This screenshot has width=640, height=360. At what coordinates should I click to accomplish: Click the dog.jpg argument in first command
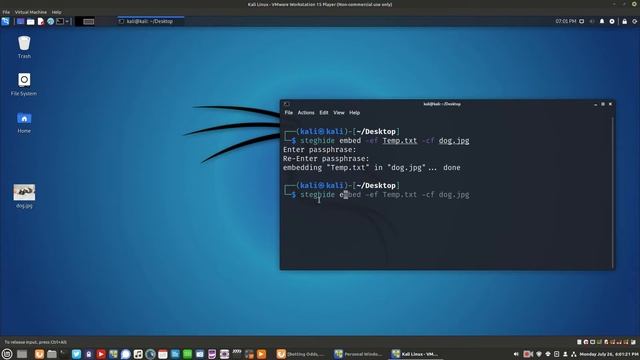(454, 141)
